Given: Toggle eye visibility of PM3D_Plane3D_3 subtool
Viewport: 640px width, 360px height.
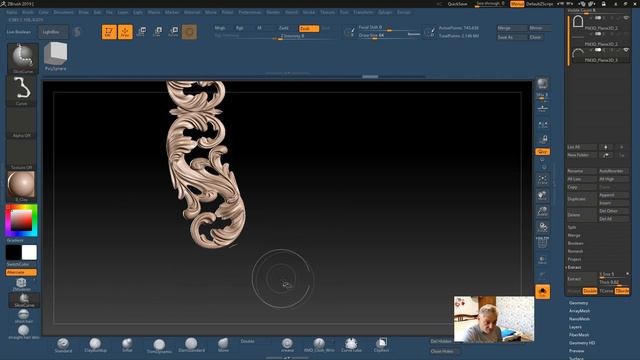Looking at the screenshot, I should click(x=626, y=50).
